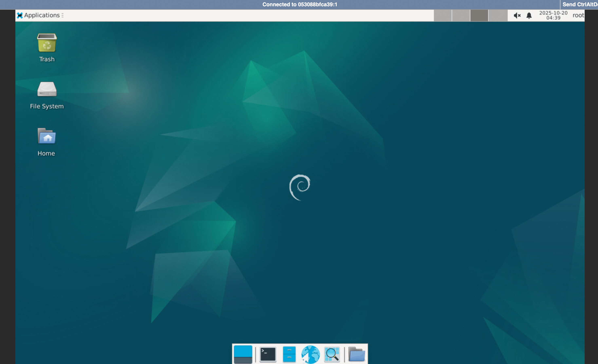This screenshot has width=598, height=364.
Task: Click Show Desktop in the dock
Action: (243, 354)
